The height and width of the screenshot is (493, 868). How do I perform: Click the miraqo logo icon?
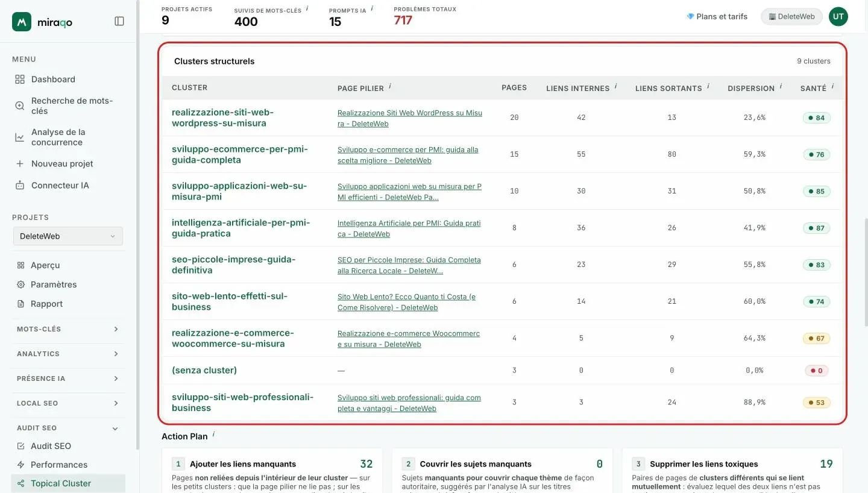[x=22, y=22]
